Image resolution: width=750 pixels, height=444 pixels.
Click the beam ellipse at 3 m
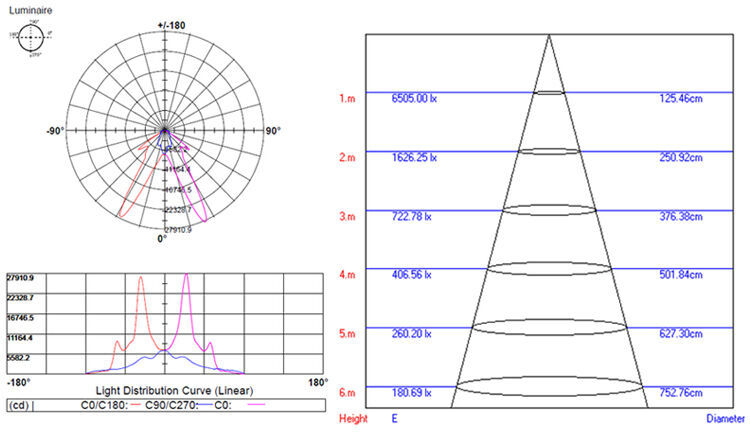point(548,210)
